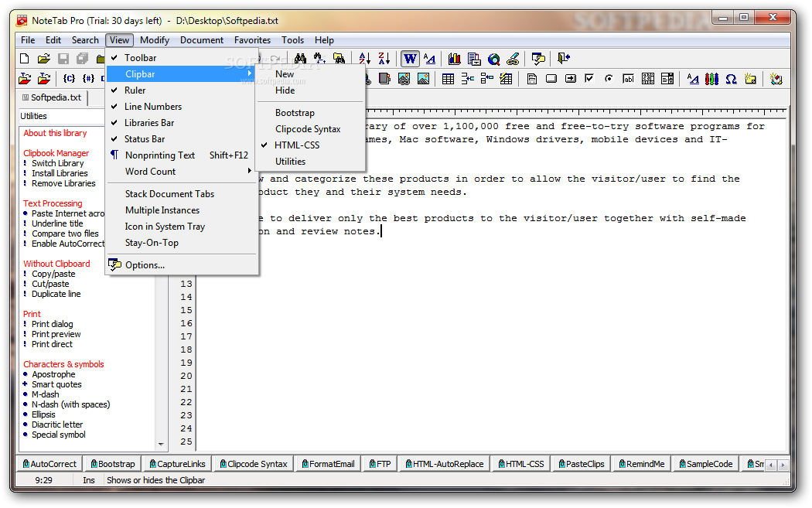The image size is (812, 508).
Task: Open the Find and Replace tool
Action: [319, 59]
